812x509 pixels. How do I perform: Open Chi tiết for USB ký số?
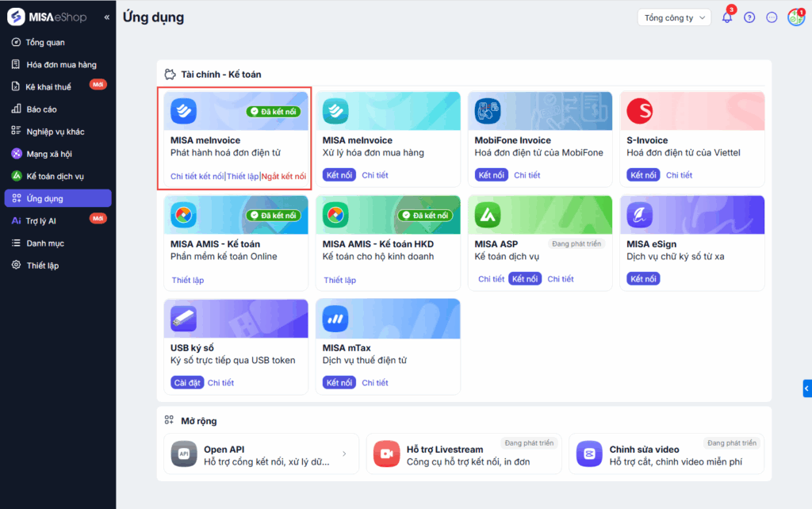(x=220, y=383)
